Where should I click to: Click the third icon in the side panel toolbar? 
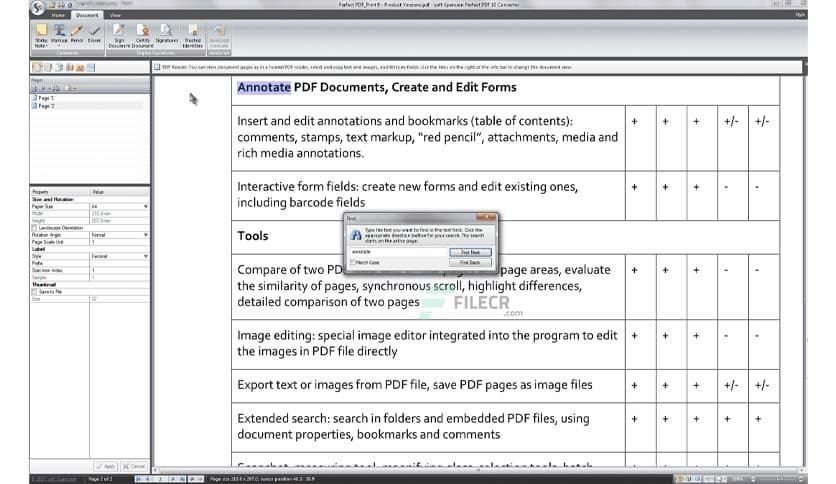pyautogui.click(x=59, y=68)
